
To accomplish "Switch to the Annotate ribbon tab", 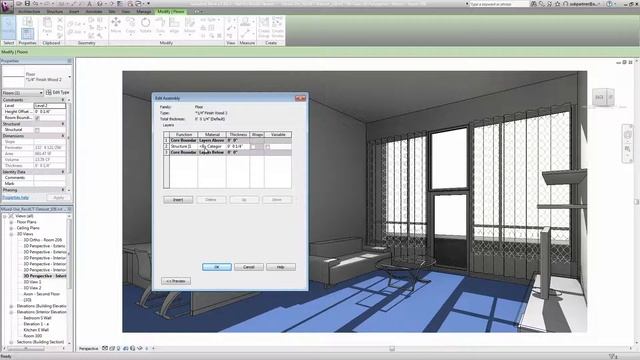I will click(x=94, y=11).
